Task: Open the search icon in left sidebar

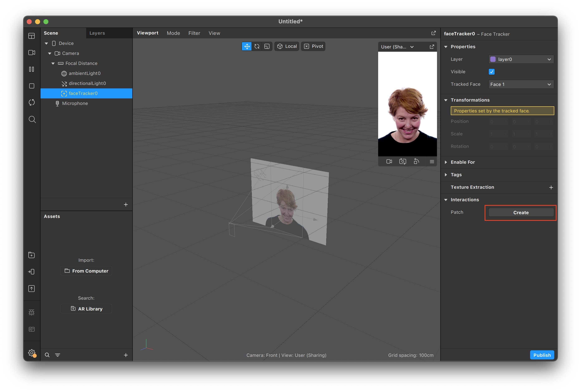Action: (x=32, y=119)
